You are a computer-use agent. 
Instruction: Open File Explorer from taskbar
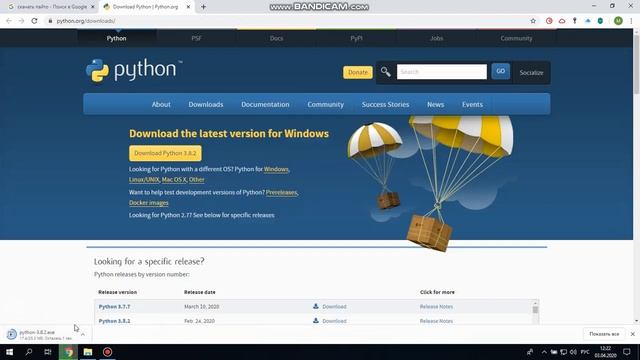[x=88, y=352]
